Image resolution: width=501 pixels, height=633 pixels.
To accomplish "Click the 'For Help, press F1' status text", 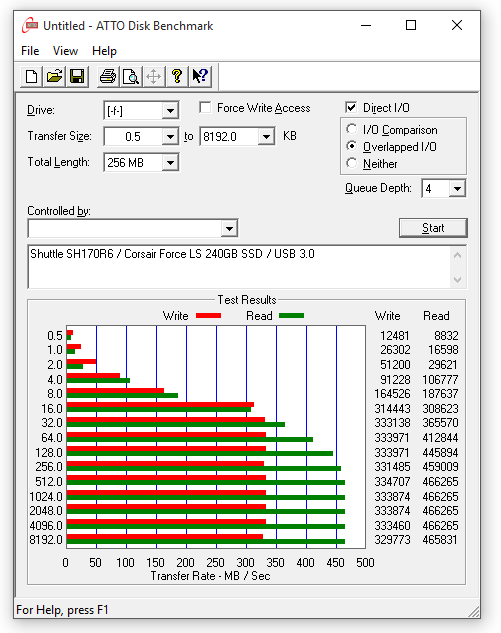I will coord(63,610).
